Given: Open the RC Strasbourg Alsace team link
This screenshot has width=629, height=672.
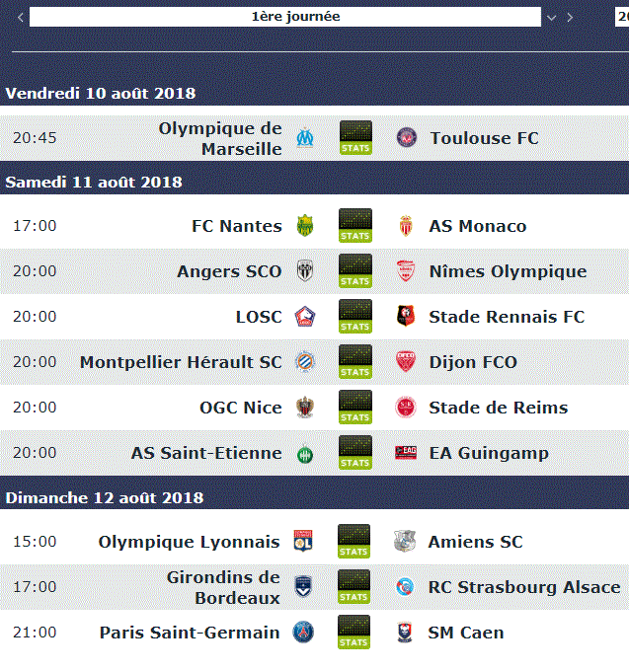Looking at the screenshot, I should click(x=524, y=587).
